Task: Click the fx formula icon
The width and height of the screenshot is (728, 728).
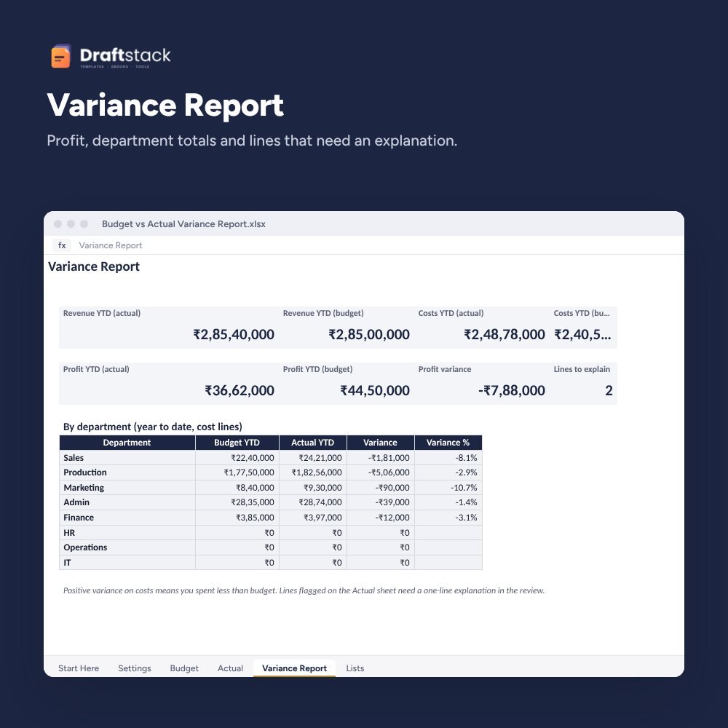Action: coord(62,245)
